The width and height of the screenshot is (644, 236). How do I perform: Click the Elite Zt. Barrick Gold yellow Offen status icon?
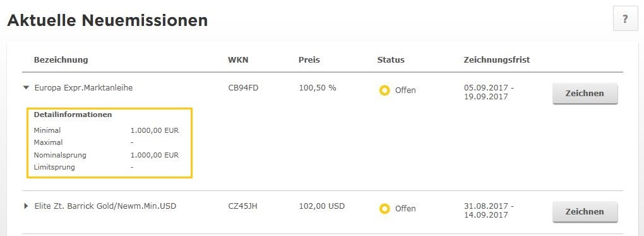[x=385, y=209]
